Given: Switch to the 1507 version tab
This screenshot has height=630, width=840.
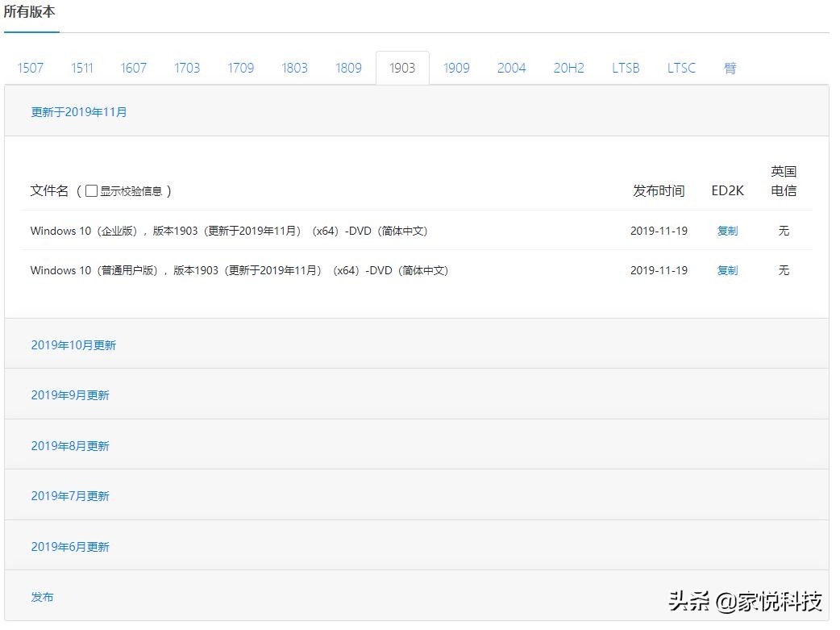Looking at the screenshot, I should [x=31, y=69].
